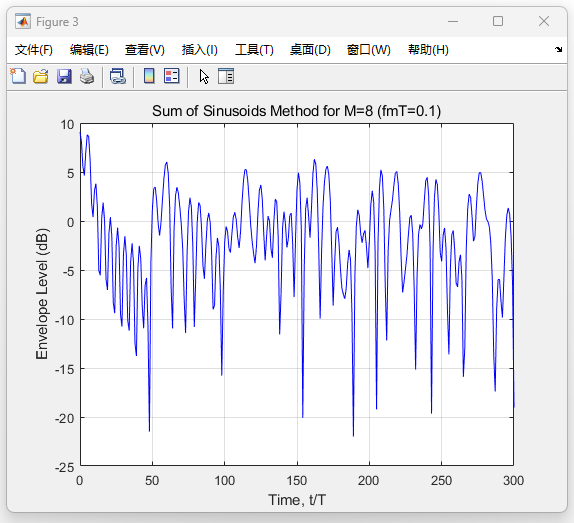Save the figure using the floppy disk icon
The width and height of the screenshot is (574, 523).
pyautogui.click(x=64, y=76)
